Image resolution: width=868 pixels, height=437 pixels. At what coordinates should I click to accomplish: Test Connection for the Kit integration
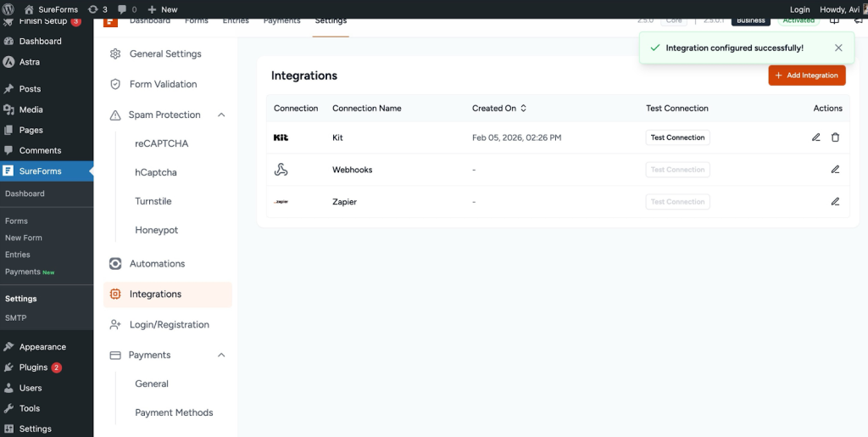[677, 137]
